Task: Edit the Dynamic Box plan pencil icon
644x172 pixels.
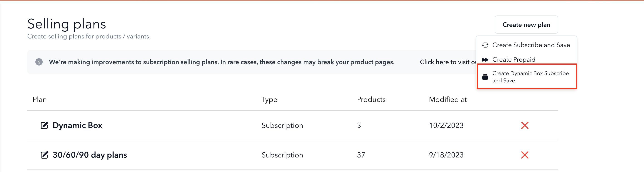Action: tap(44, 125)
